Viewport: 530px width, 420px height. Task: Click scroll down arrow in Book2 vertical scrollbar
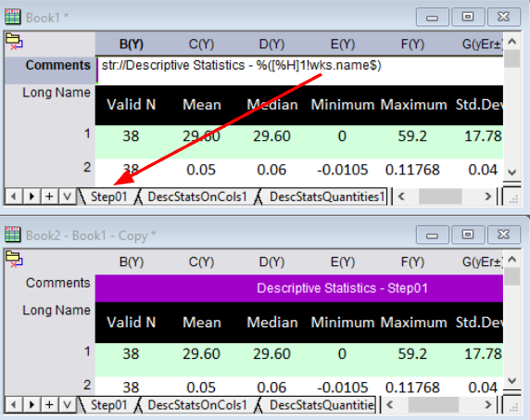coord(511,381)
